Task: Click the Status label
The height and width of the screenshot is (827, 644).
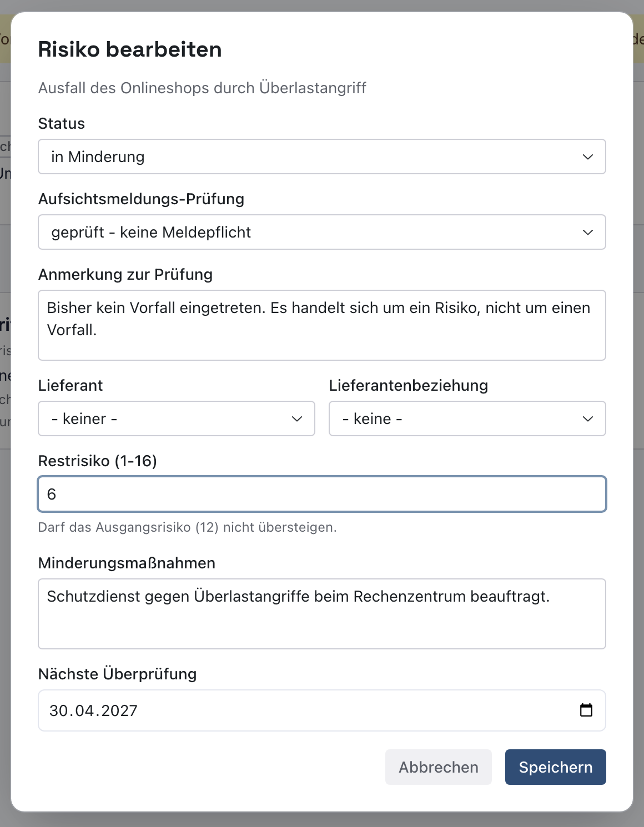Action: [62, 123]
